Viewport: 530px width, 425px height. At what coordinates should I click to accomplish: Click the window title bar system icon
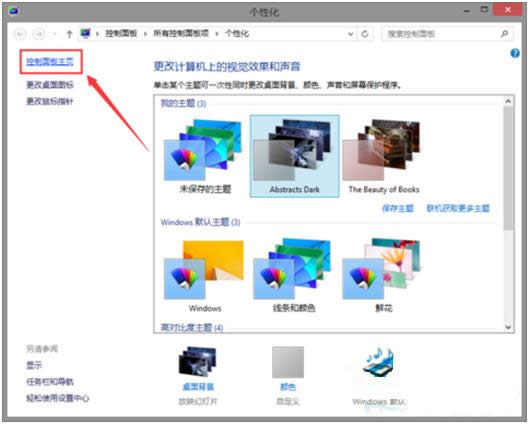point(14,11)
